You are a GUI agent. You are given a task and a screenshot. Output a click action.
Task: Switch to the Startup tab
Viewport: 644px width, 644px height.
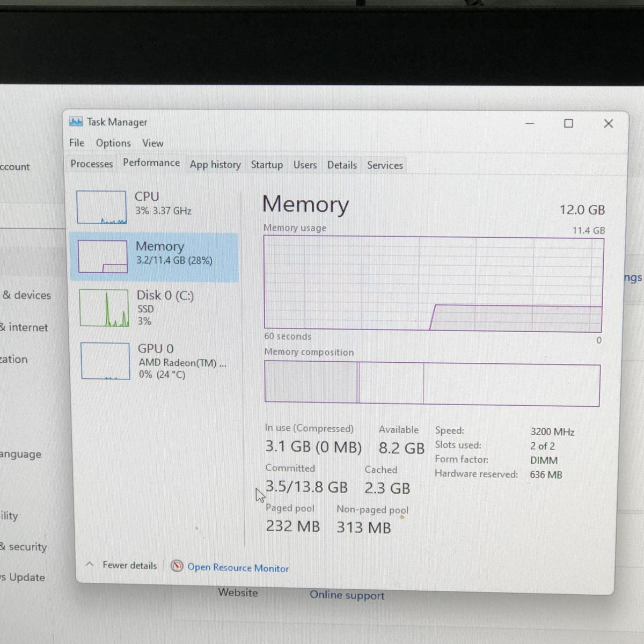pyautogui.click(x=267, y=165)
